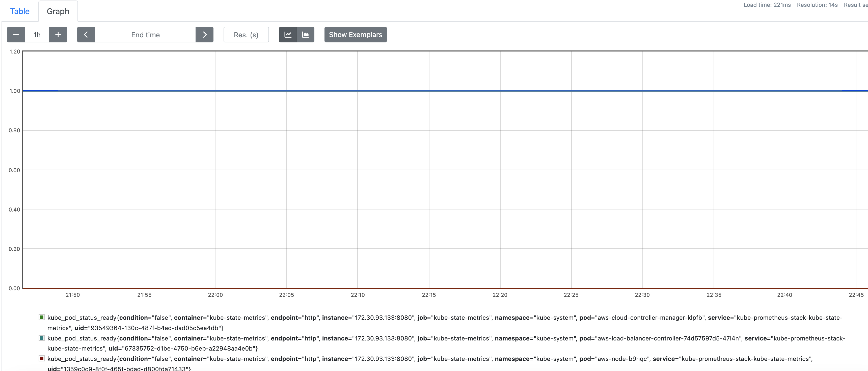Select the Graph tab
The height and width of the screenshot is (371, 868).
coord(58,11)
